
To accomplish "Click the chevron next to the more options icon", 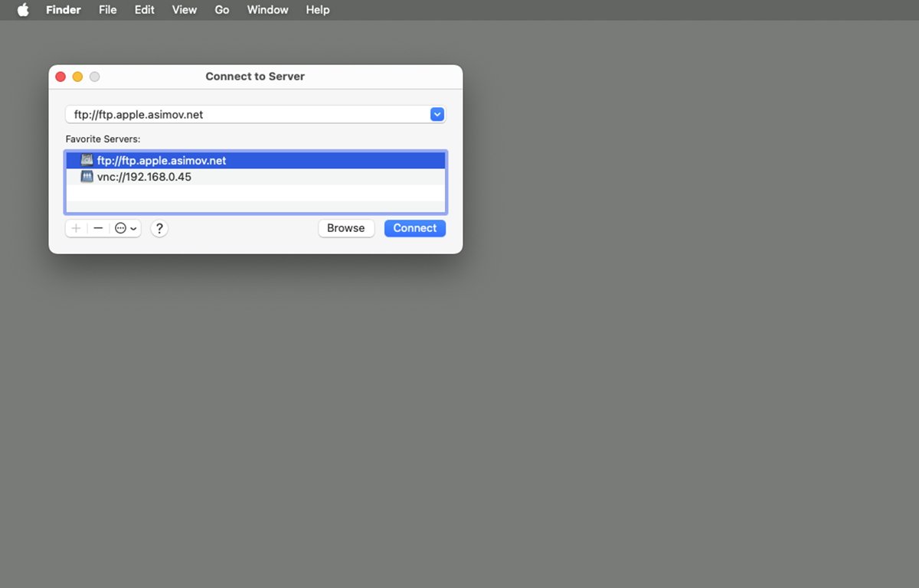I will click(x=132, y=228).
